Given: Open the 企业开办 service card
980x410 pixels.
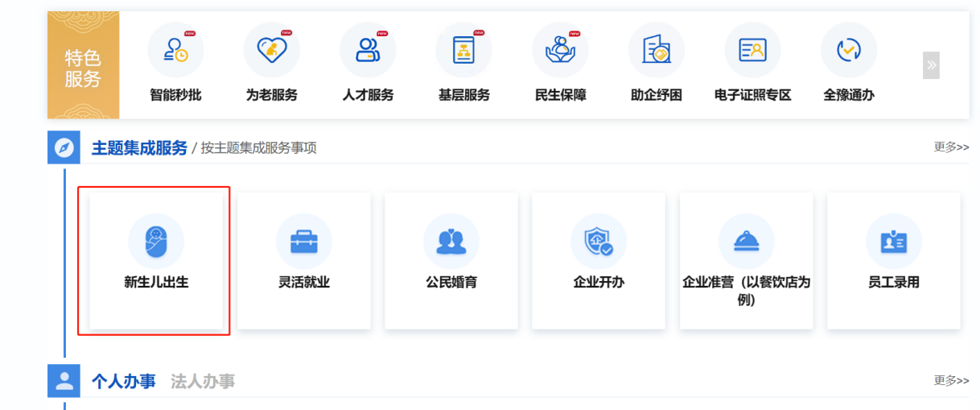Looking at the screenshot, I should (598, 259).
